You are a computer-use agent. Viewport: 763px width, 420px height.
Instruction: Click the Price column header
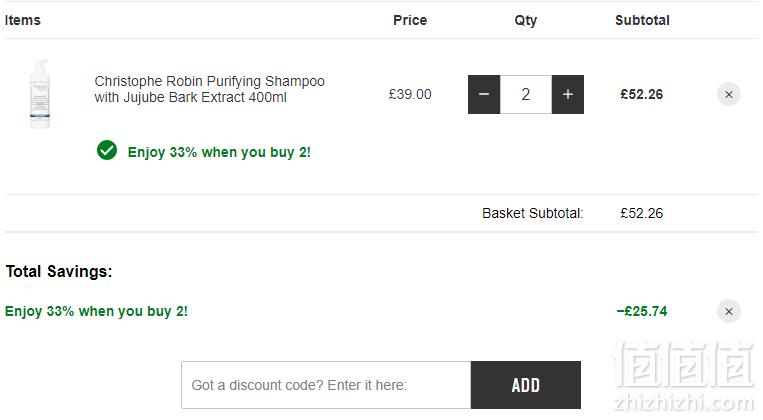410,20
